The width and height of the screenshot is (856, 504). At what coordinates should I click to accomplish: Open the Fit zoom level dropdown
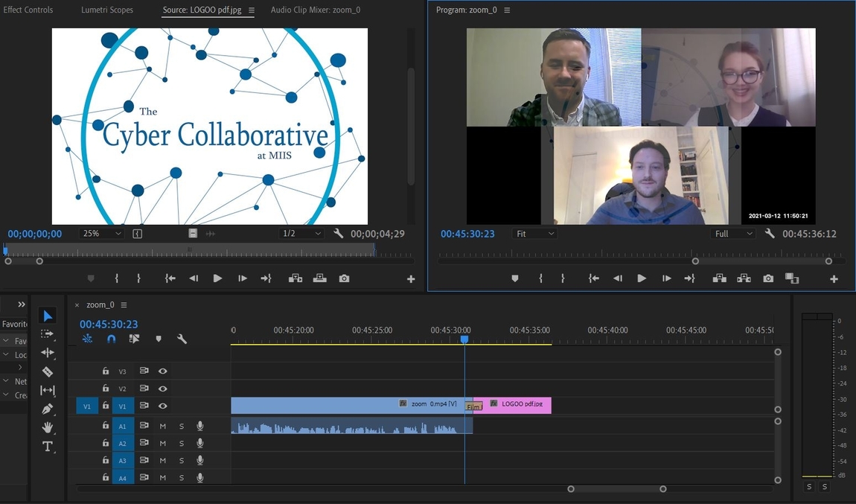tap(534, 234)
